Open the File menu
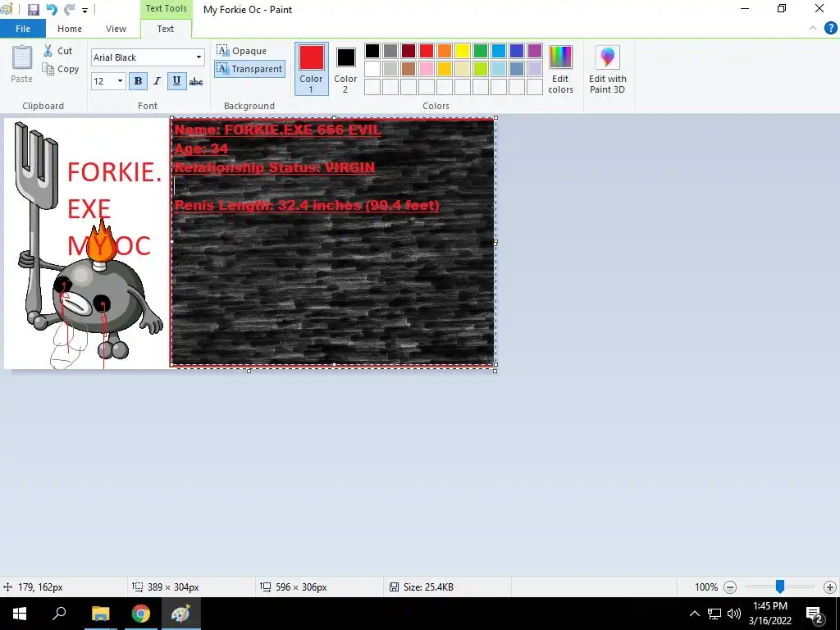The image size is (840, 630). [22, 29]
